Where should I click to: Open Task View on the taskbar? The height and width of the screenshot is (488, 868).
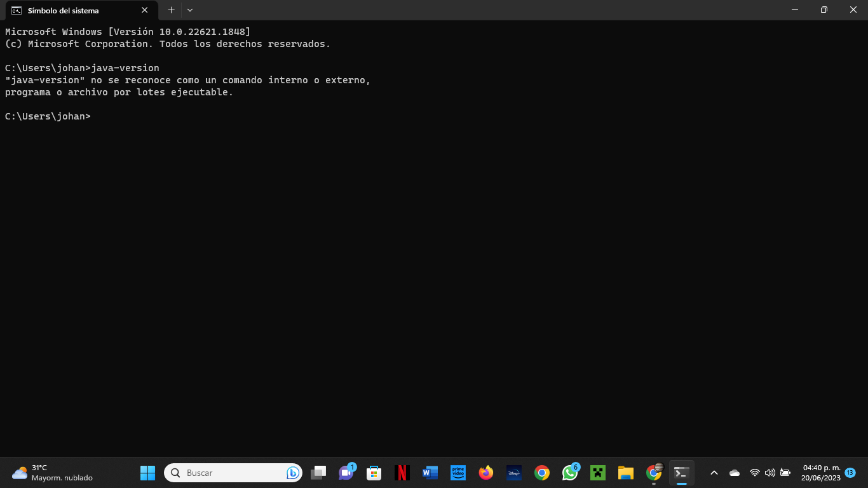click(x=318, y=473)
